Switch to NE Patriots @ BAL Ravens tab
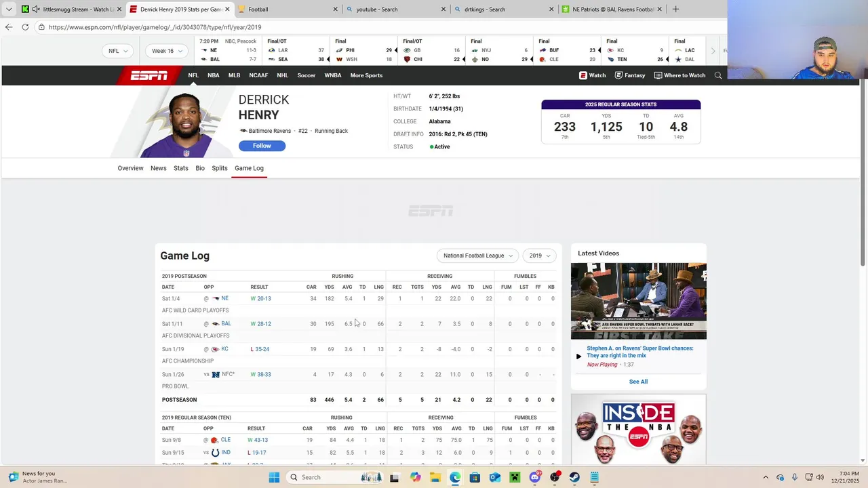This screenshot has height=488, width=868. tap(612, 9)
